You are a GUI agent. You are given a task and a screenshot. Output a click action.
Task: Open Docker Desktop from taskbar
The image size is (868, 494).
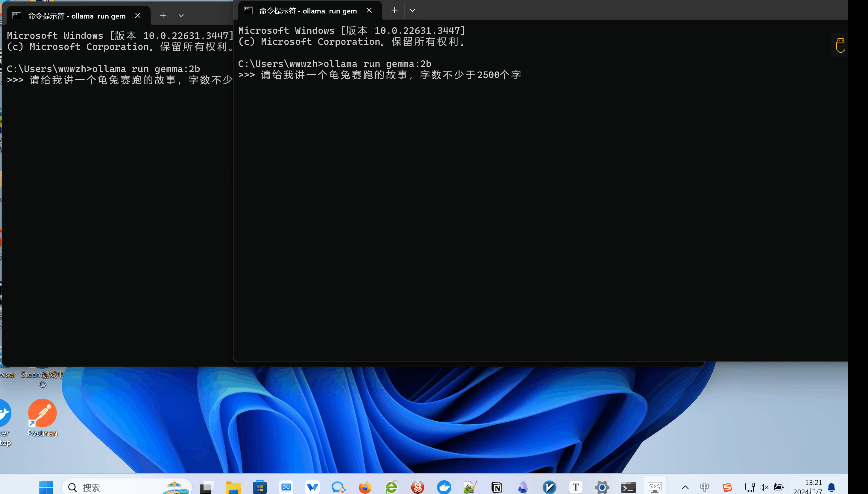click(444, 487)
